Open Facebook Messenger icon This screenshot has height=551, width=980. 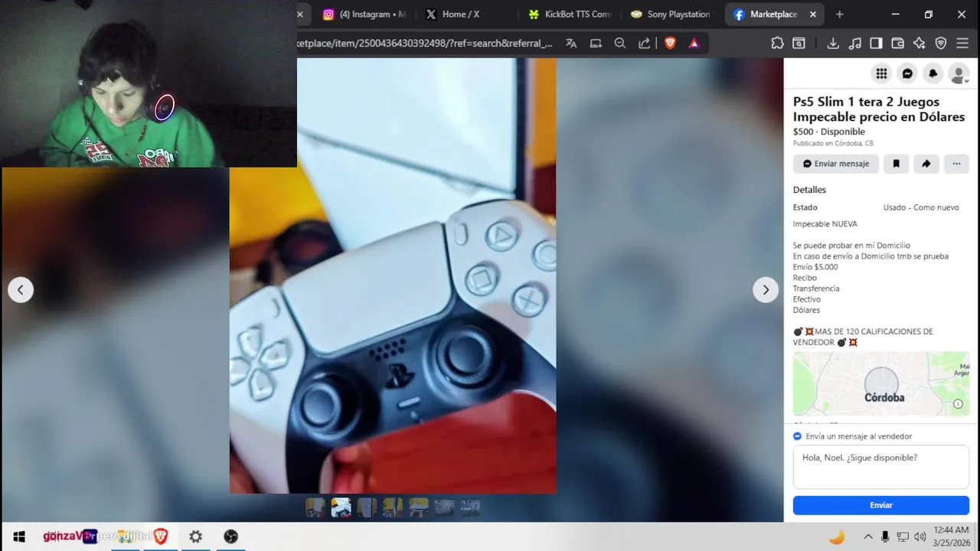(x=907, y=73)
